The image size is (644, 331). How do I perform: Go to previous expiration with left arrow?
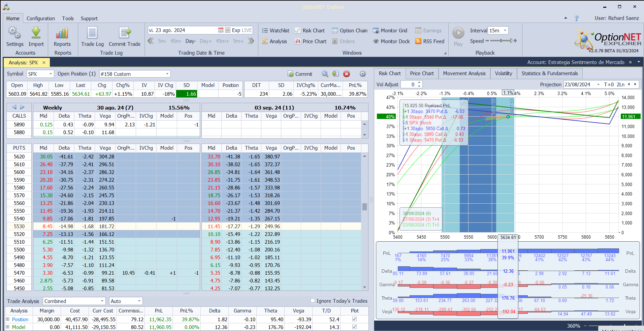(x=14, y=107)
